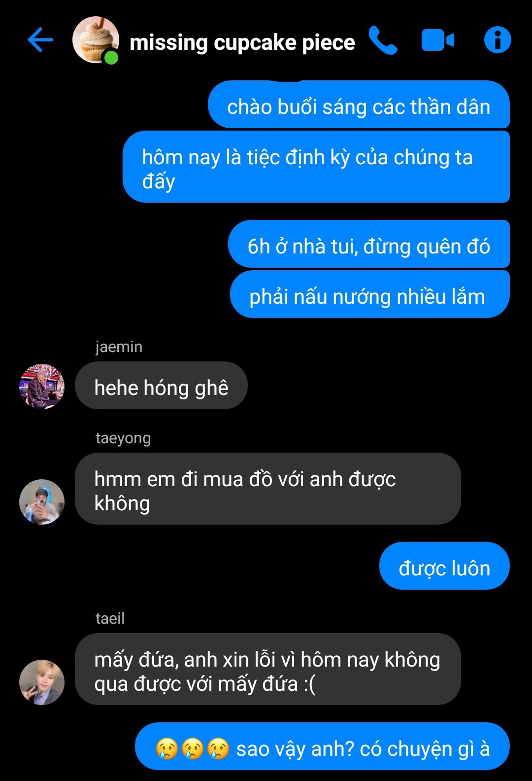Select jaemin's 'hehe hóng ghê' message

[x=161, y=386]
